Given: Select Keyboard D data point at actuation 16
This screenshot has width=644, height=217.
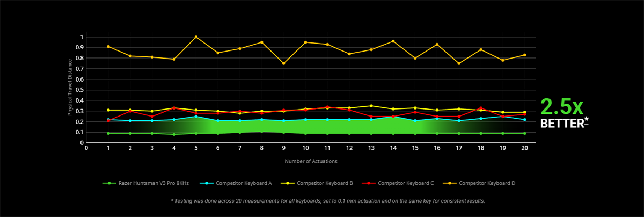Looking at the screenshot, I should pos(437,44).
